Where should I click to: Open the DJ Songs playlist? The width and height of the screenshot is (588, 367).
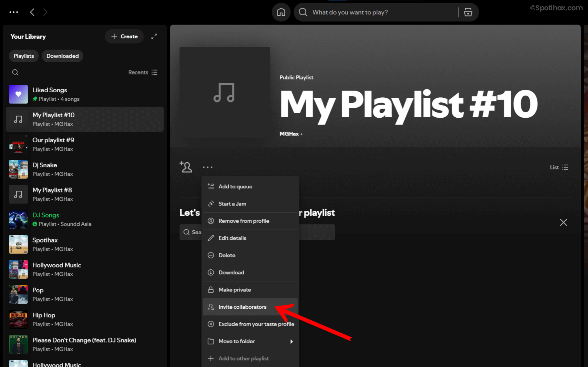click(85, 219)
